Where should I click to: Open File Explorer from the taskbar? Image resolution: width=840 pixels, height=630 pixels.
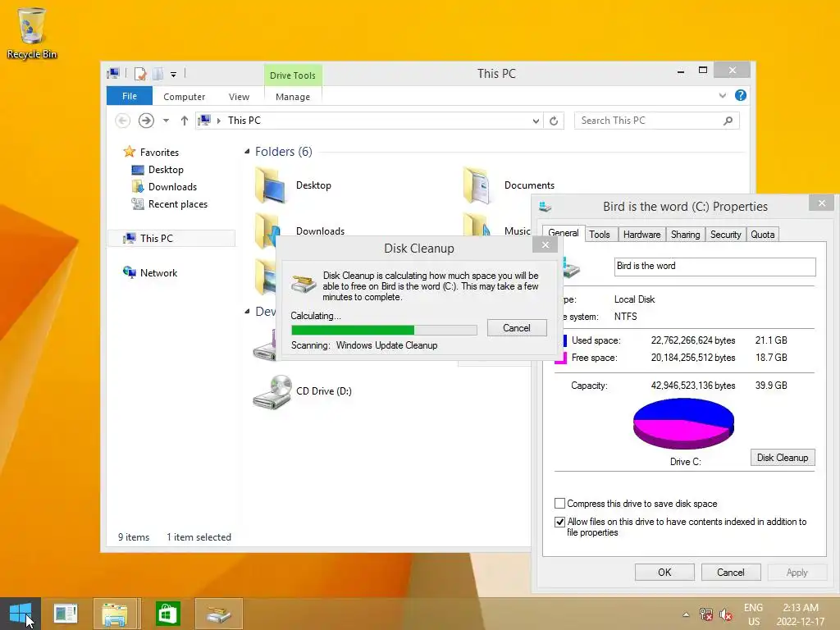(115, 614)
